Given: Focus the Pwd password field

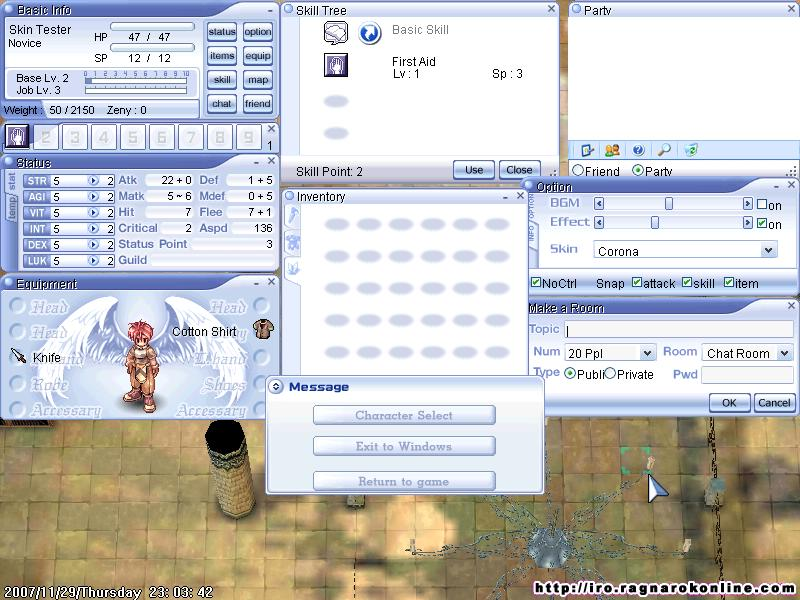Looking at the screenshot, I should tap(747, 374).
